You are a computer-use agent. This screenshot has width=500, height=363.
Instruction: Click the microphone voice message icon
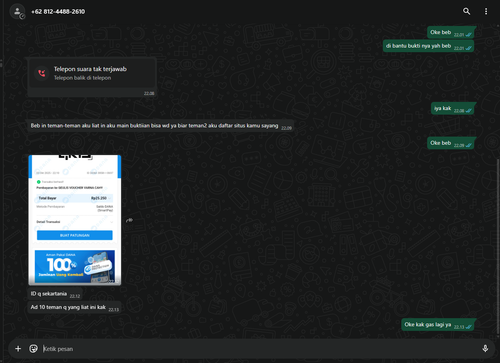click(485, 349)
